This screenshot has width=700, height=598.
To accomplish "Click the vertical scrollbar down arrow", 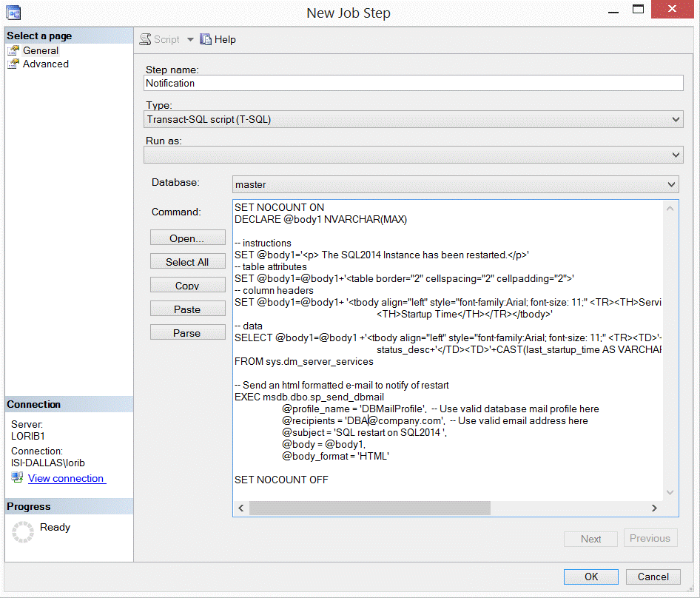I will tap(670, 492).
